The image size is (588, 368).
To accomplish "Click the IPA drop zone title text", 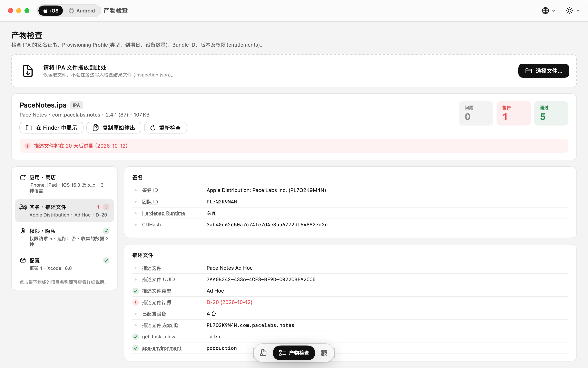I will [75, 67].
